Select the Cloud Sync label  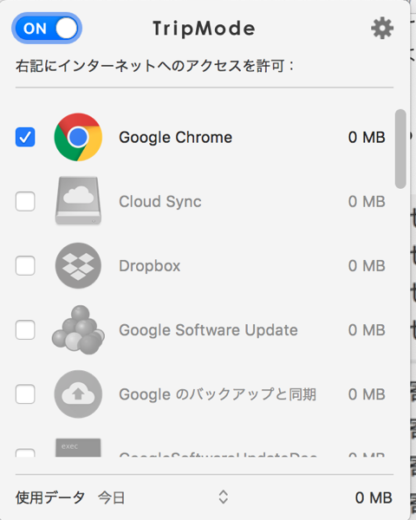tap(160, 202)
